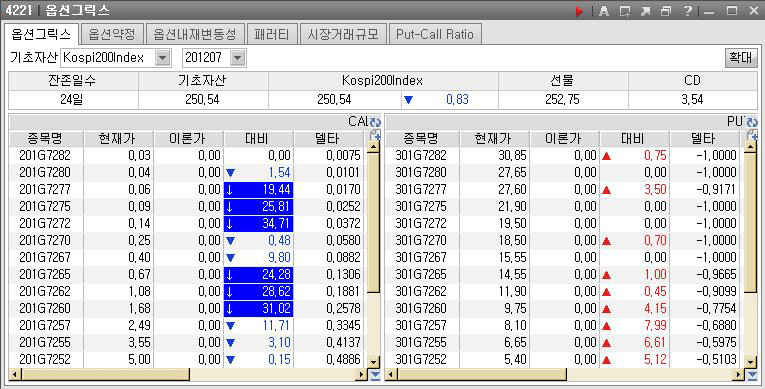The height and width of the screenshot is (389, 765).
Task: Select the put option 301G7282
Action: coord(564,156)
